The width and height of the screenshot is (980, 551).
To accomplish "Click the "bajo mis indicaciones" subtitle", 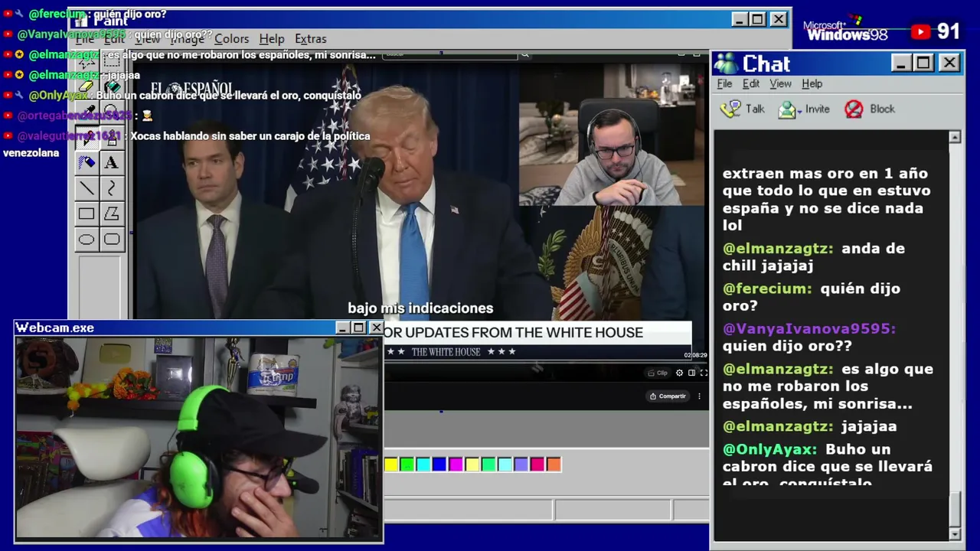I will 420,308.
